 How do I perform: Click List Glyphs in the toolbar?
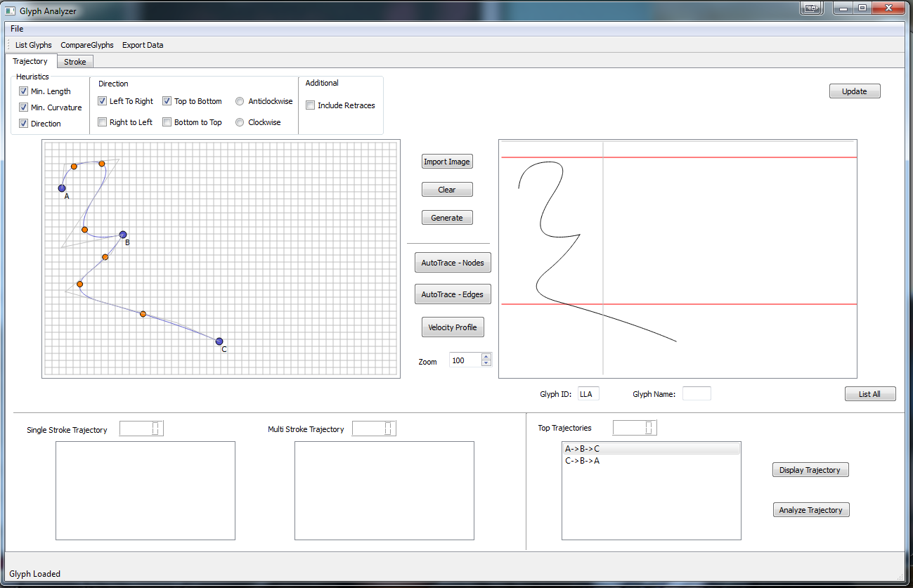click(34, 45)
